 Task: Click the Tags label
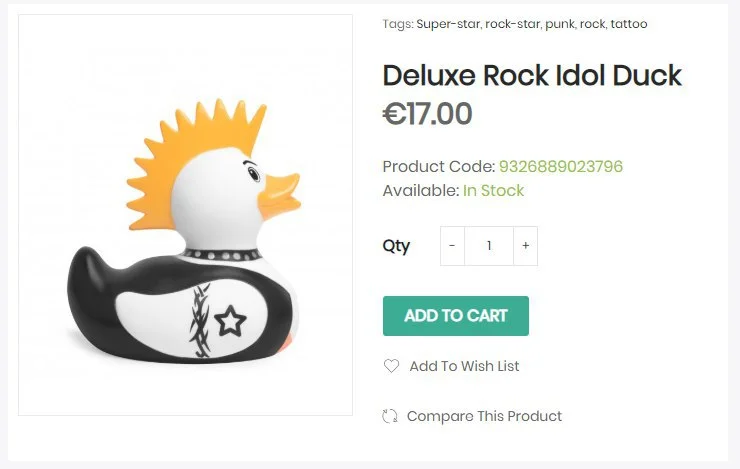click(397, 24)
